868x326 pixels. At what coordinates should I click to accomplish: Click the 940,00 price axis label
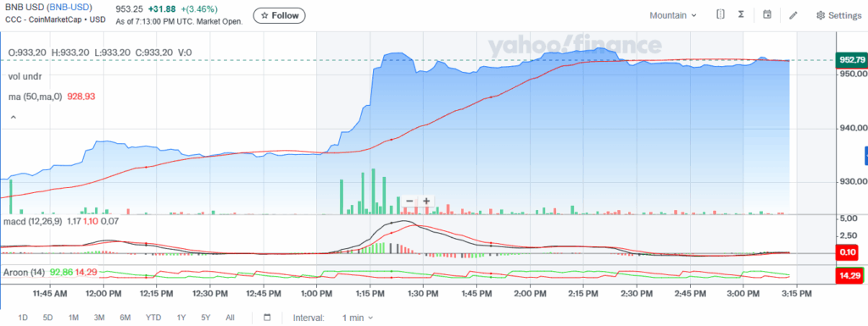[853, 129]
